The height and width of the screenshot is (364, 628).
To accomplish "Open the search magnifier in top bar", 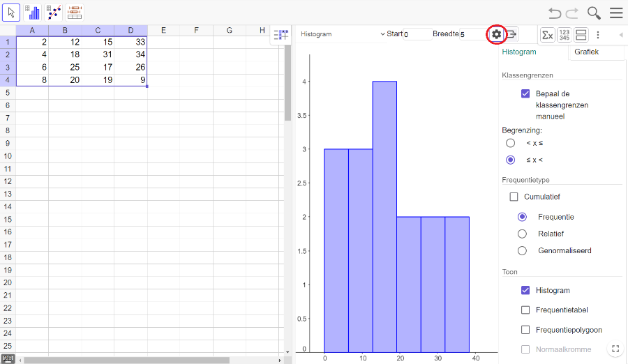I will 594,13.
